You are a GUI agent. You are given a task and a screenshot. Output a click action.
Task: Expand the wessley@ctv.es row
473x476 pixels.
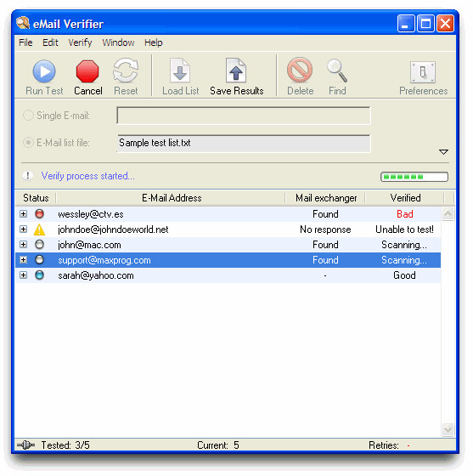click(23, 214)
